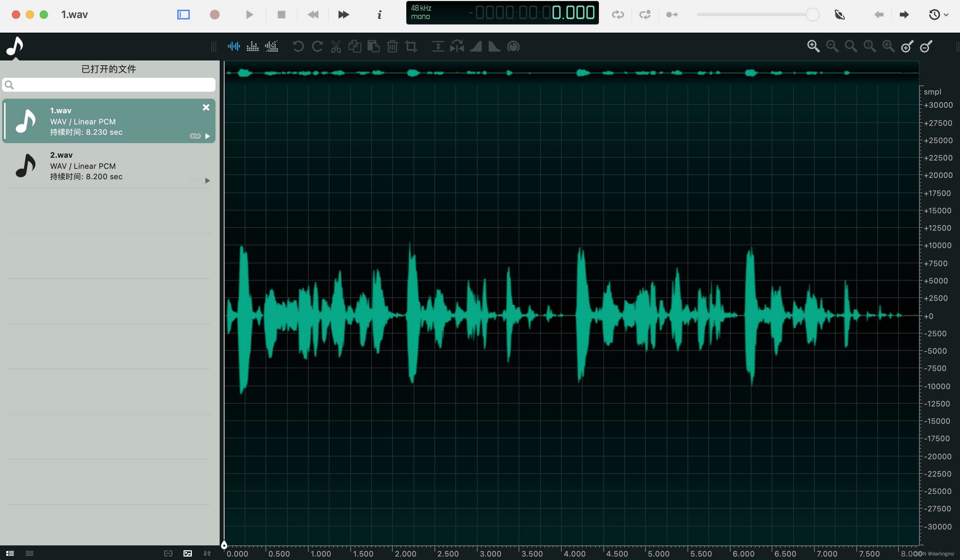Click the collapse bracket icon in status bar
Viewport: 960px width, 560px height.
pos(168,553)
